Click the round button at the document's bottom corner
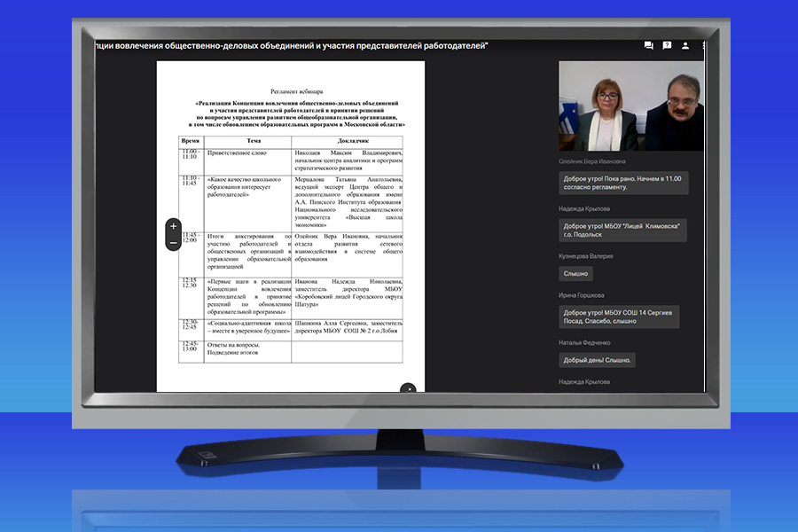Screen dimensions: 798x532 (408, 388)
